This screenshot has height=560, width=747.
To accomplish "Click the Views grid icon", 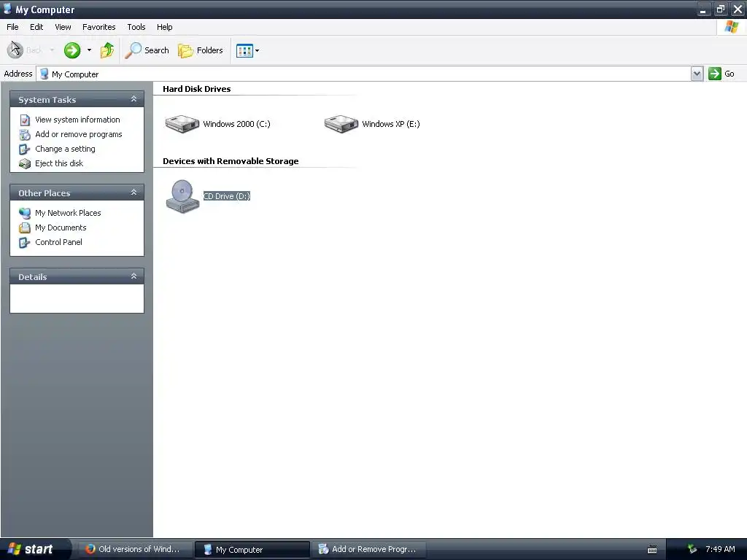I will tap(244, 50).
